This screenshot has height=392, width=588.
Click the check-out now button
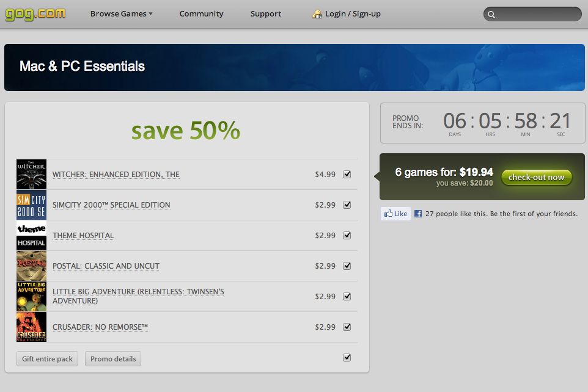point(536,177)
